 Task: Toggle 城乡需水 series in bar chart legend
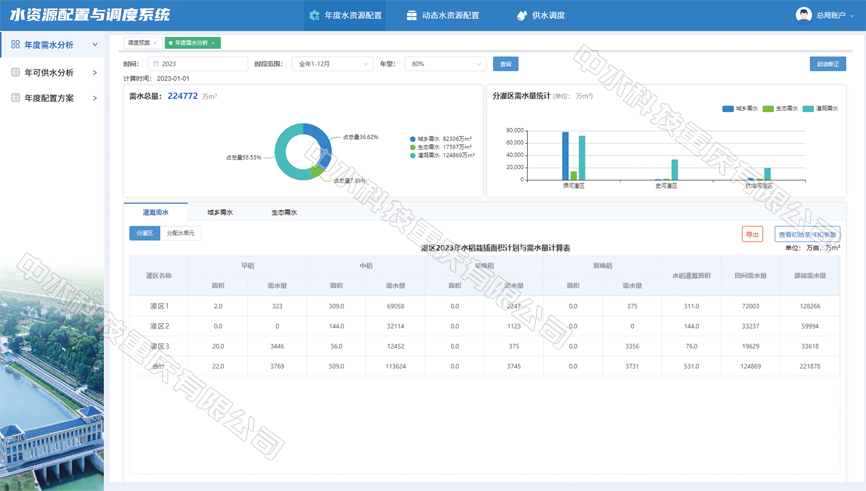tap(740, 109)
